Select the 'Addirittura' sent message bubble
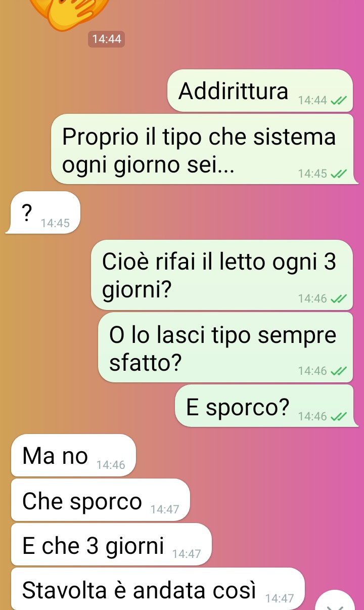 (x=260, y=91)
